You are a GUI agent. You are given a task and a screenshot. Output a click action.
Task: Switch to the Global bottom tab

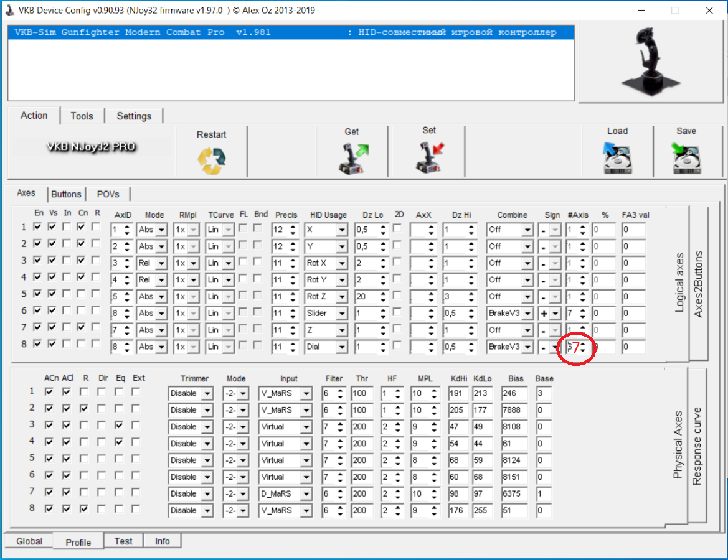[x=29, y=541]
